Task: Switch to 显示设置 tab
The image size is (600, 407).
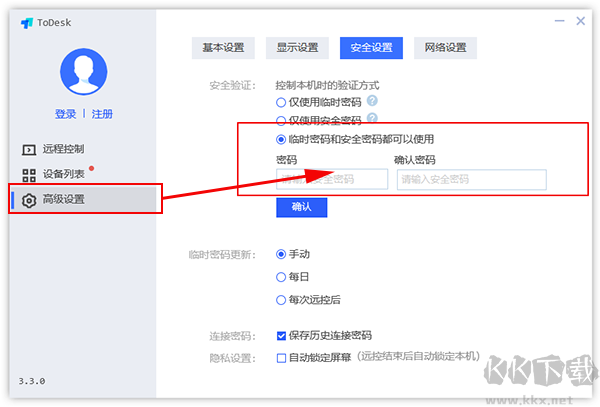Action: [297, 48]
